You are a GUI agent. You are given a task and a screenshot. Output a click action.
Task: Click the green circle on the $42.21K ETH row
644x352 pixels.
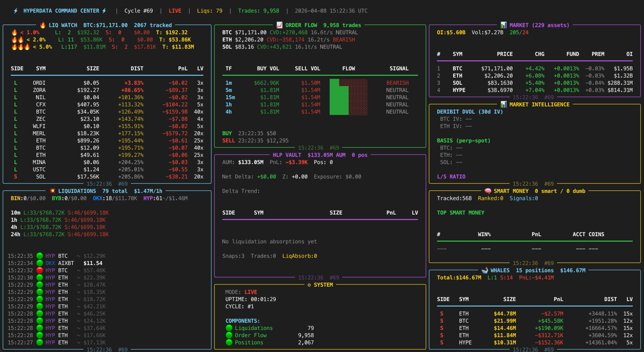[40, 307]
